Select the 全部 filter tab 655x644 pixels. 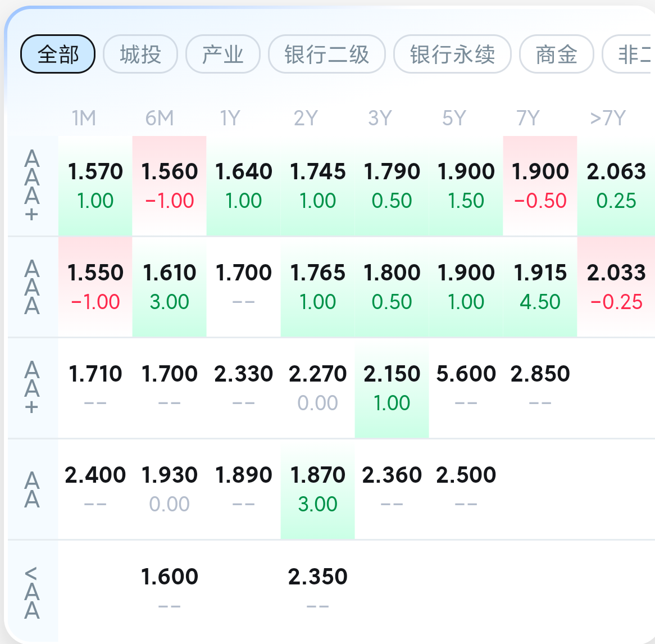(x=58, y=54)
